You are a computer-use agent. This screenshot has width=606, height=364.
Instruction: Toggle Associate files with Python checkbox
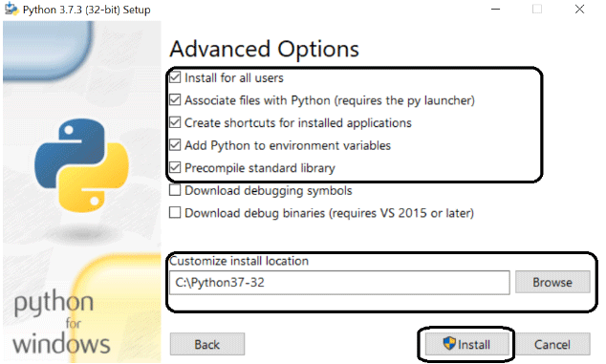pos(175,100)
